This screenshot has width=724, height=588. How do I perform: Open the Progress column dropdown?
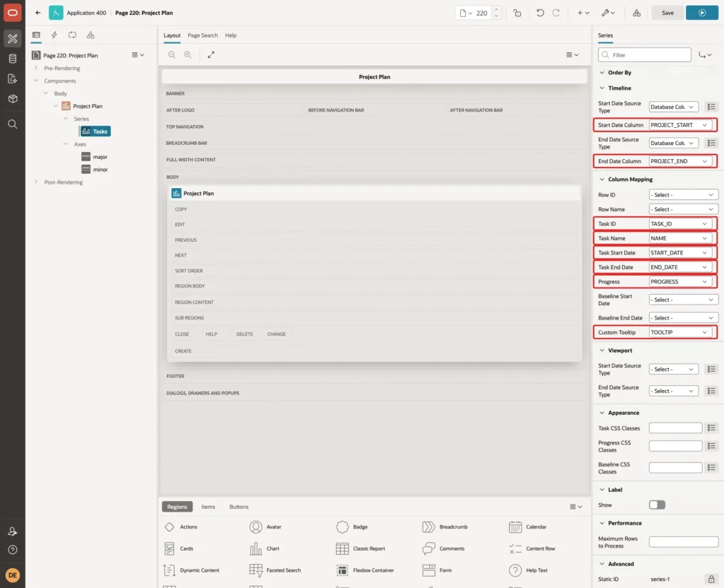point(679,281)
